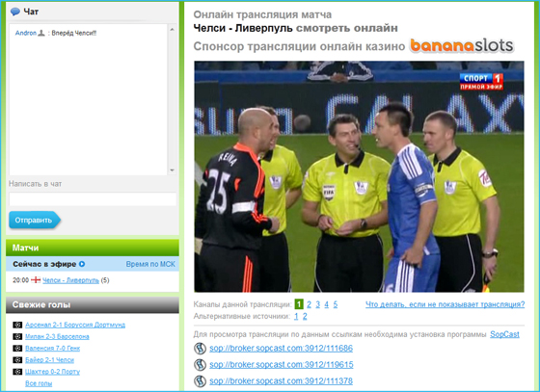Click the chat speech bubble icon

15,12
